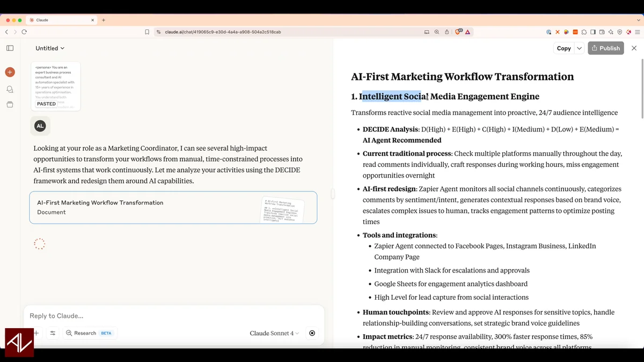Open the VPN shield icon
Viewport: 644px width, 362px height.
620,32
